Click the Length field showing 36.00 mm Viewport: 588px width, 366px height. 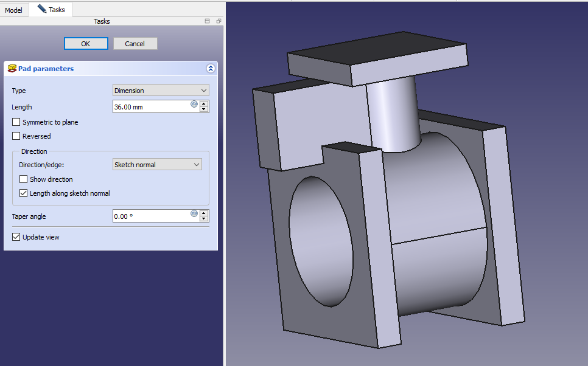tap(151, 106)
